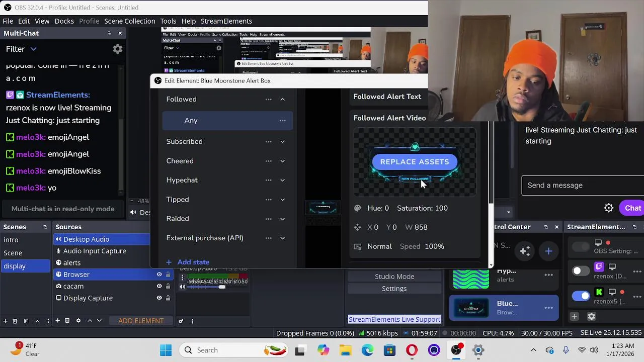
Task: Add account with StreamElements dock plus
Action: (x=575, y=316)
